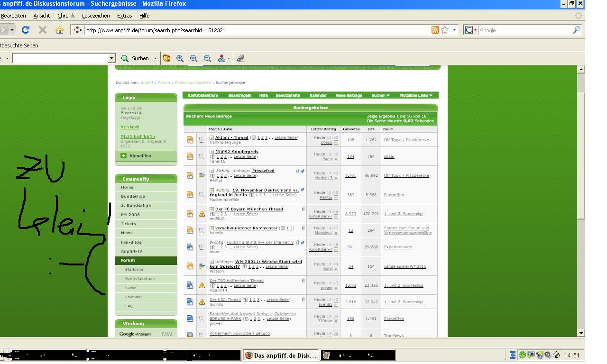Click the zoom out magnifier toolbar icon

click(207, 58)
